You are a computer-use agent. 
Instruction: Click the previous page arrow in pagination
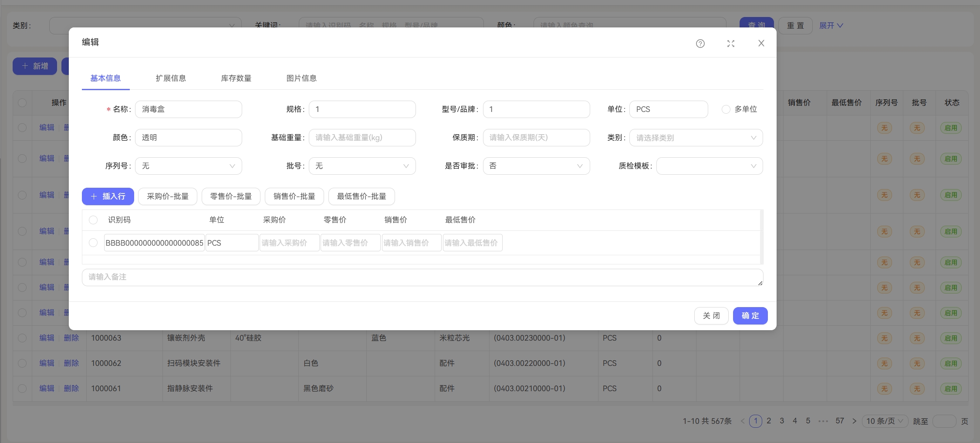tap(742, 421)
